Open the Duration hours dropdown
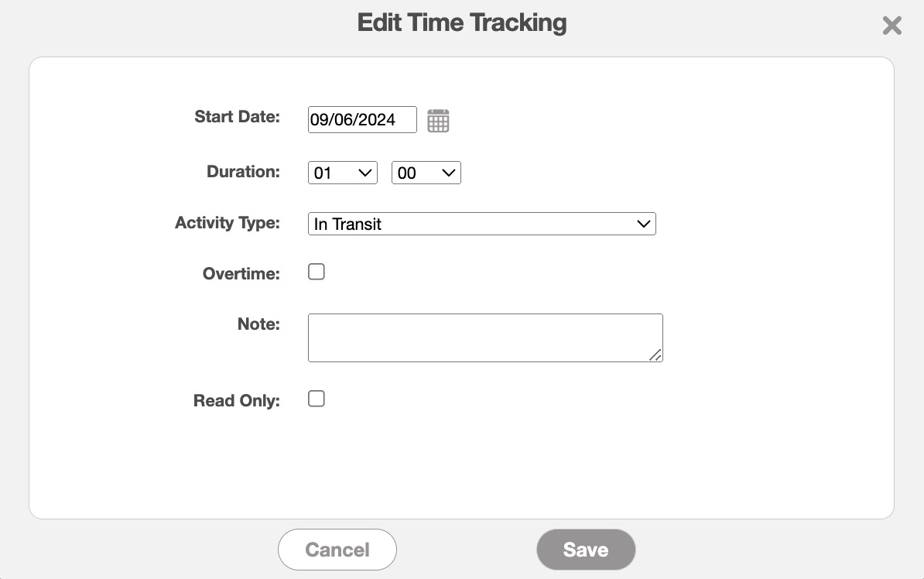 (x=342, y=173)
